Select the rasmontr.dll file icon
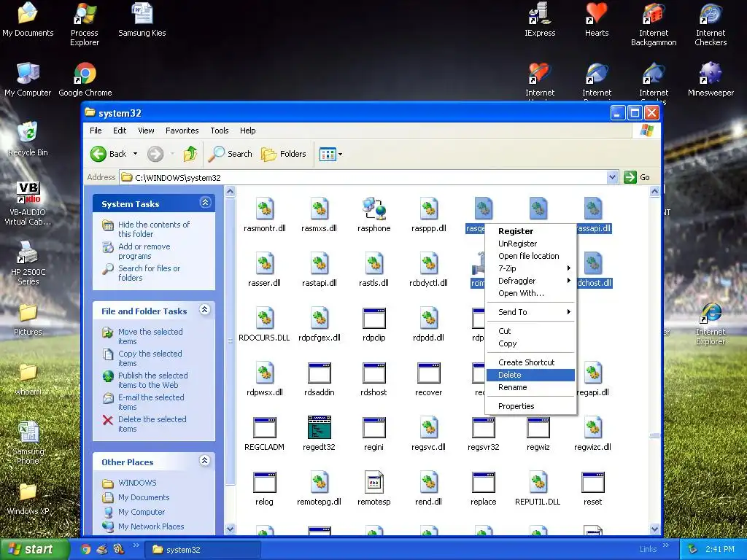This screenshot has height=560, width=747. [264, 209]
